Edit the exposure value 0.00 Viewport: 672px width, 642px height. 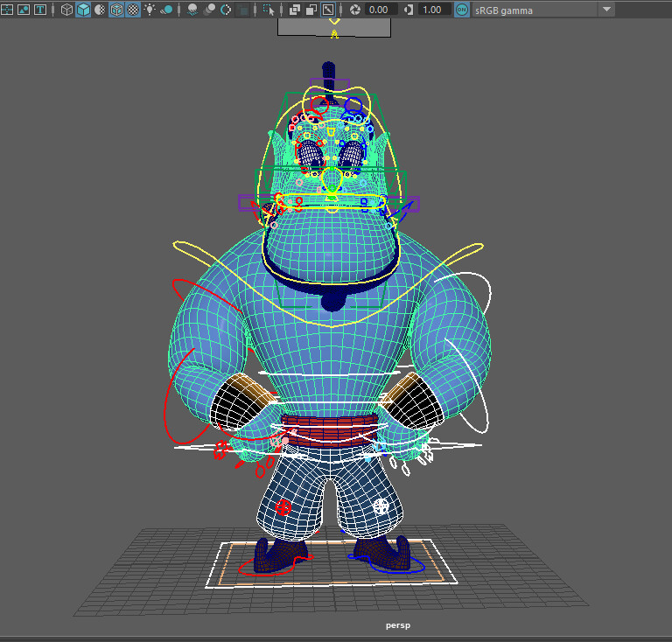[381, 10]
